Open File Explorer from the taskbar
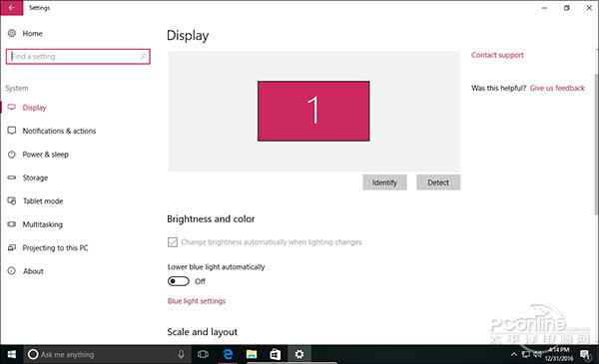The image size is (599, 364). click(252, 354)
